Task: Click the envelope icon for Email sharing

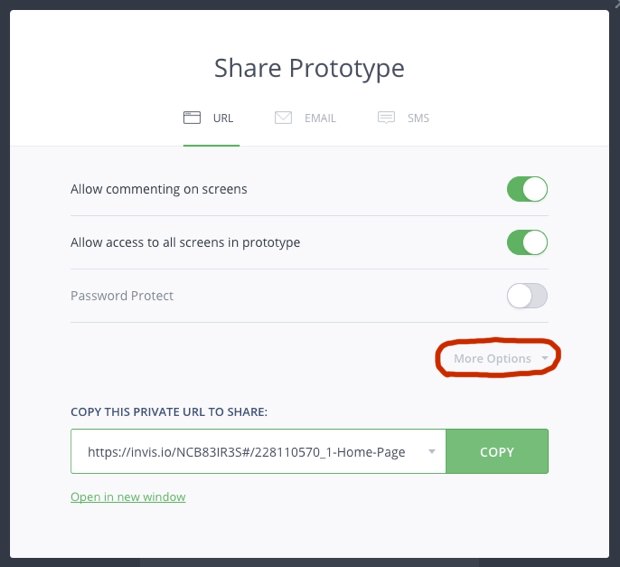Action: tap(283, 117)
